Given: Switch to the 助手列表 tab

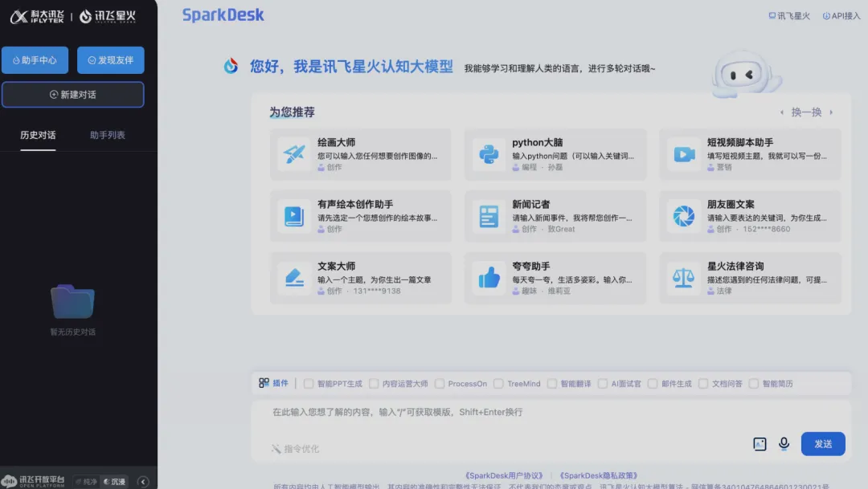Looking at the screenshot, I should click(108, 135).
